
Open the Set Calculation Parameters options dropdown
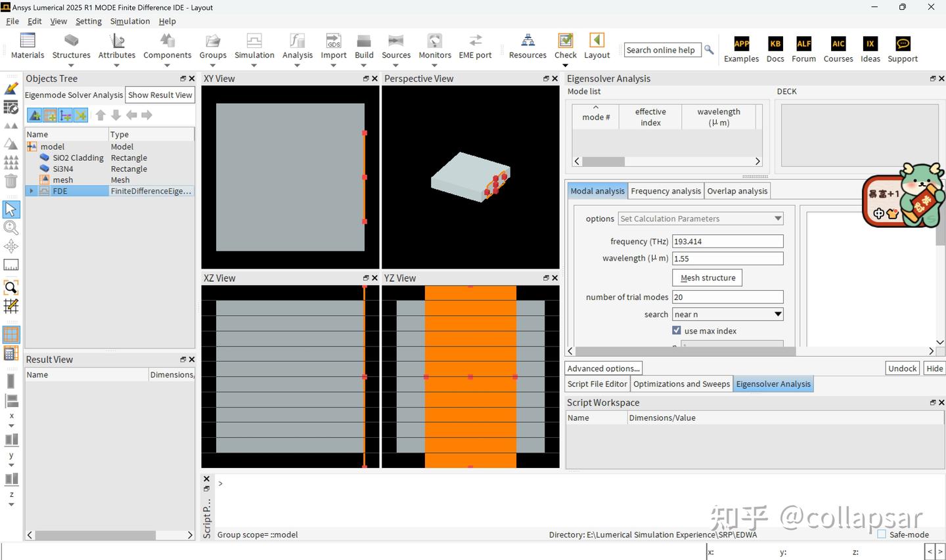[700, 218]
